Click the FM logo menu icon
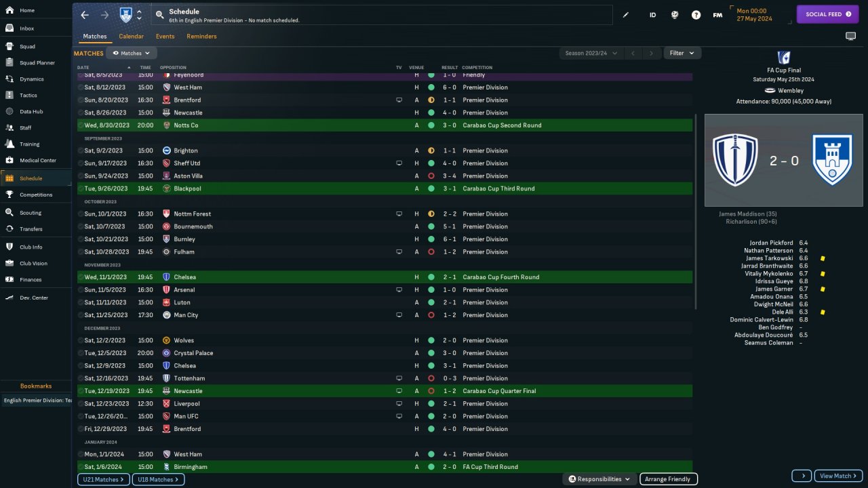The image size is (868, 488). point(717,15)
